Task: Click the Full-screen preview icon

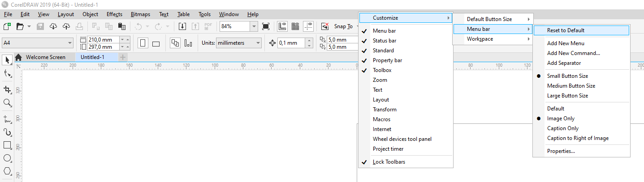Action: [x=266, y=26]
